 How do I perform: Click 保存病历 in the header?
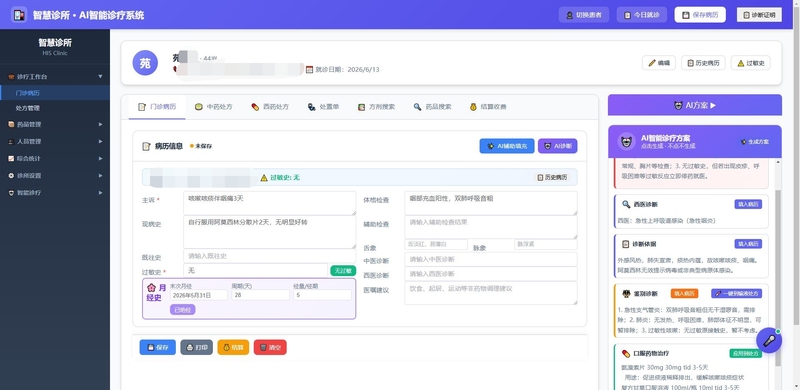[x=700, y=15]
